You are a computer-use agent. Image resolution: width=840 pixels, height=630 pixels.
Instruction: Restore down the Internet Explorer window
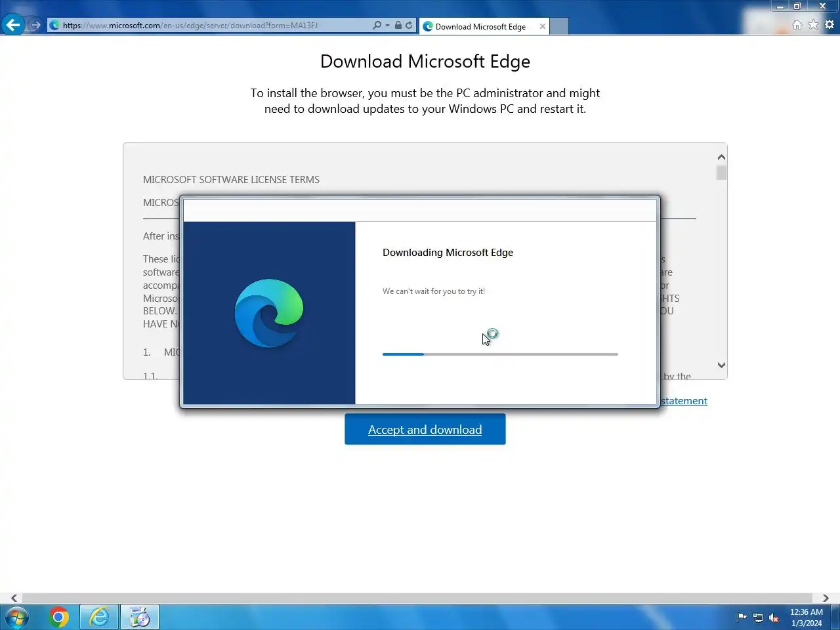pyautogui.click(x=797, y=7)
